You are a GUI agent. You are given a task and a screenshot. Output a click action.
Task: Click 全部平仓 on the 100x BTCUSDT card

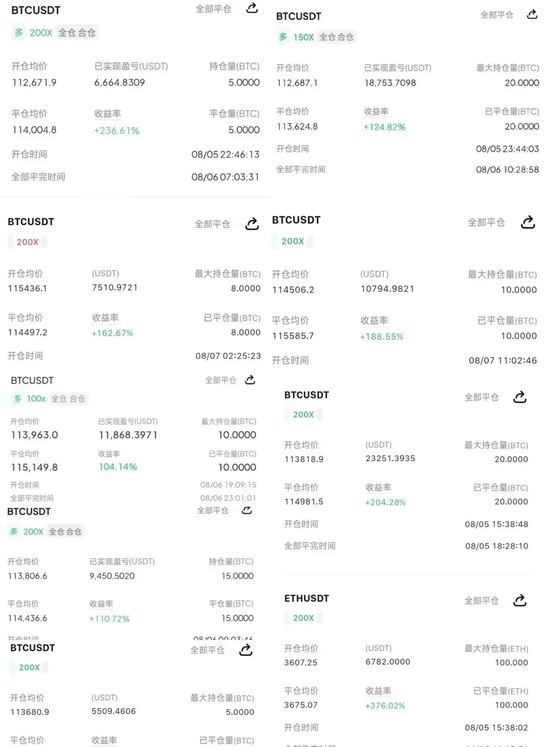coord(221,380)
